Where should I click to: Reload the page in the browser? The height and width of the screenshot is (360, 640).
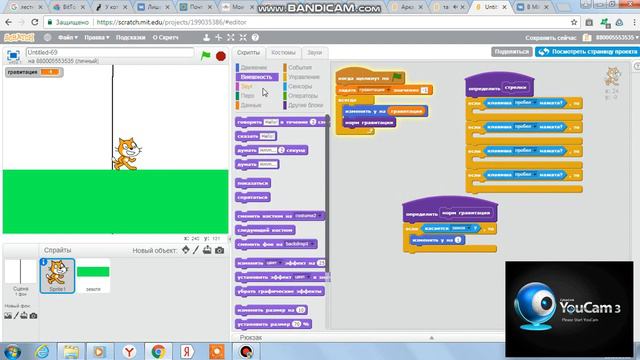[35, 22]
